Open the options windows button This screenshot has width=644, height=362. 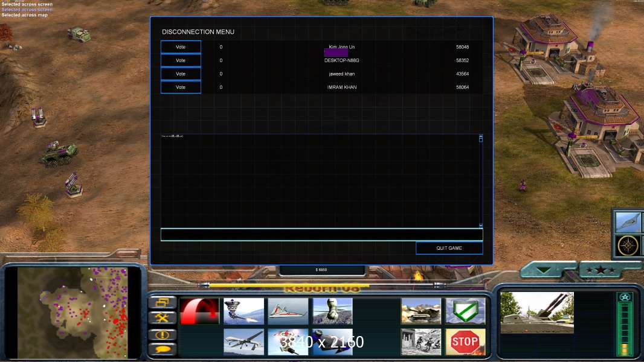pyautogui.click(x=163, y=302)
